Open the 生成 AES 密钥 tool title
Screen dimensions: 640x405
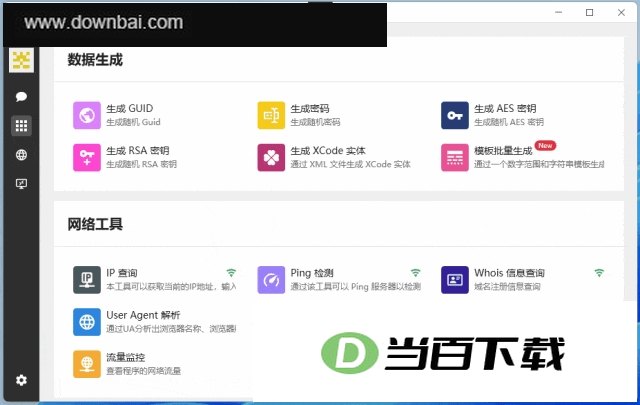pos(505,109)
